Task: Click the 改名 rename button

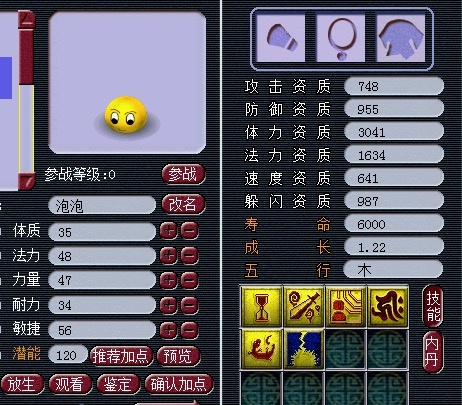Action: (x=183, y=204)
